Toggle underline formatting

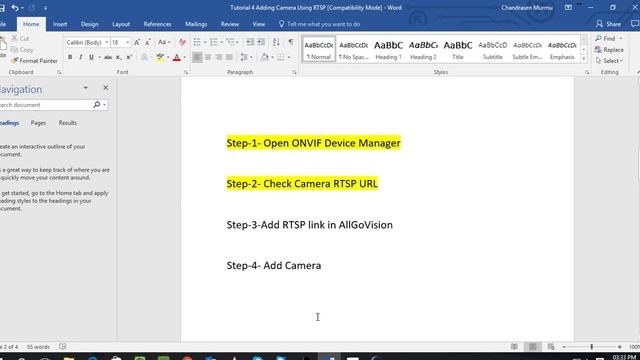[91, 57]
